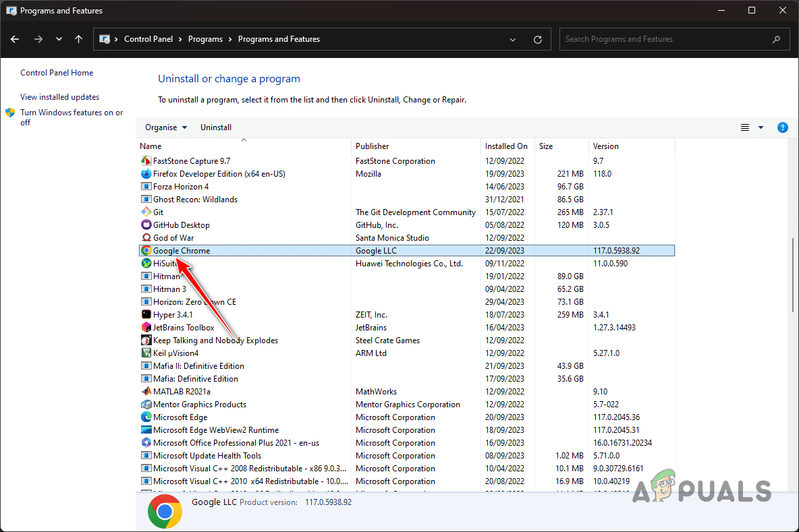This screenshot has height=532, width=799.
Task: Click the Firefox Developer Edition icon
Action: tap(146, 173)
